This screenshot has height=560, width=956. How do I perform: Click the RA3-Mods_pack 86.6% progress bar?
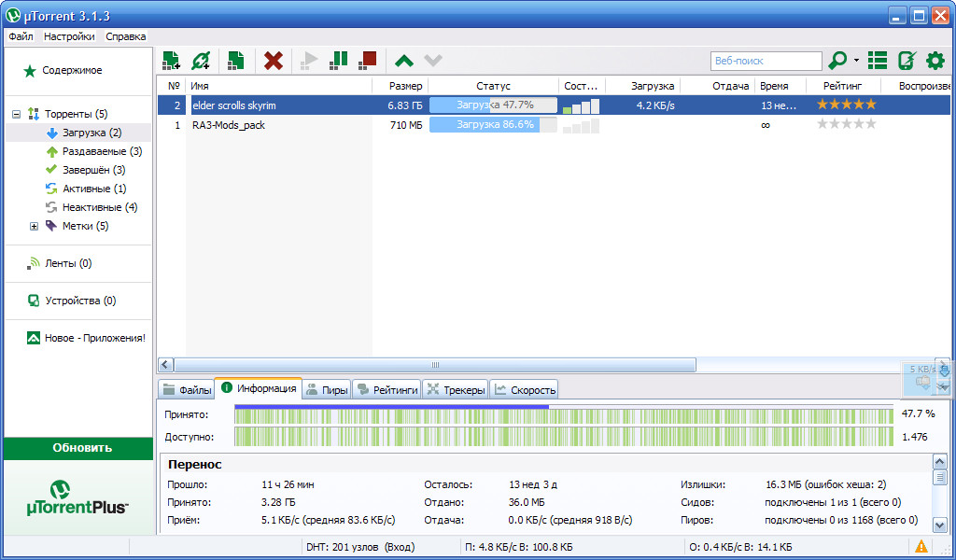pos(493,125)
